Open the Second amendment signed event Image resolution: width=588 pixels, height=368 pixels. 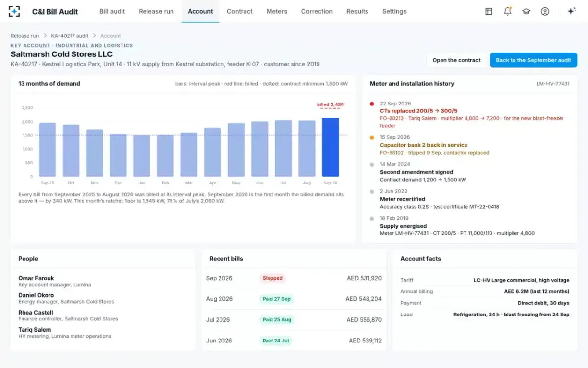point(416,172)
